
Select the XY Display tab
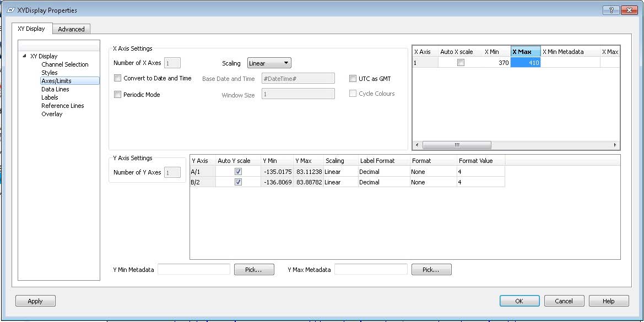click(x=31, y=29)
